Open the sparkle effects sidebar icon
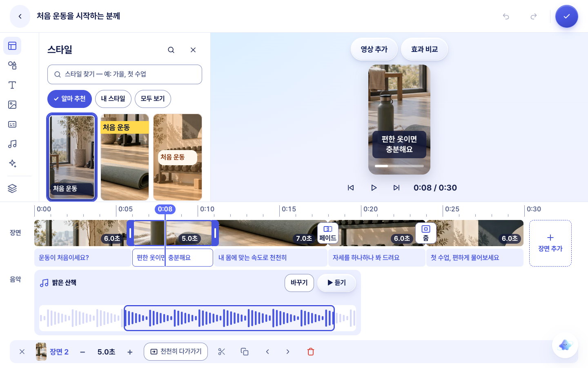The width and height of the screenshot is (588, 368). (12, 164)
